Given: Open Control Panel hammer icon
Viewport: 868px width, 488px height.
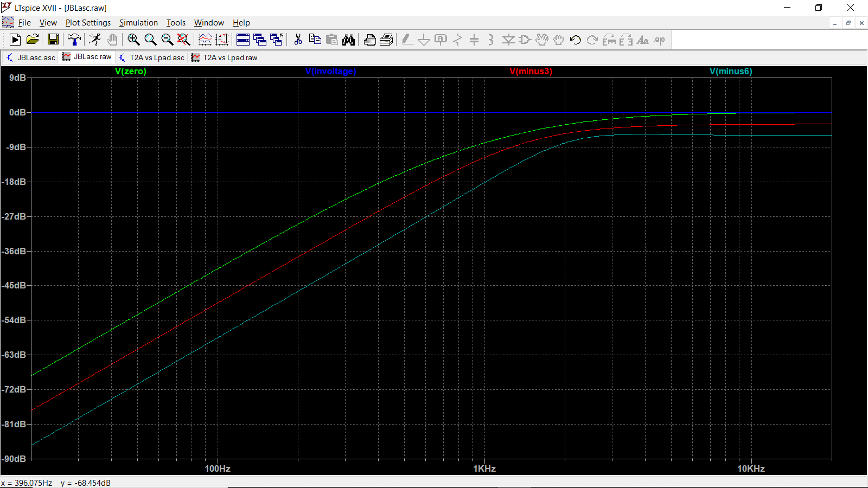Looking at the screenshot, I should [x=74, y=40].
